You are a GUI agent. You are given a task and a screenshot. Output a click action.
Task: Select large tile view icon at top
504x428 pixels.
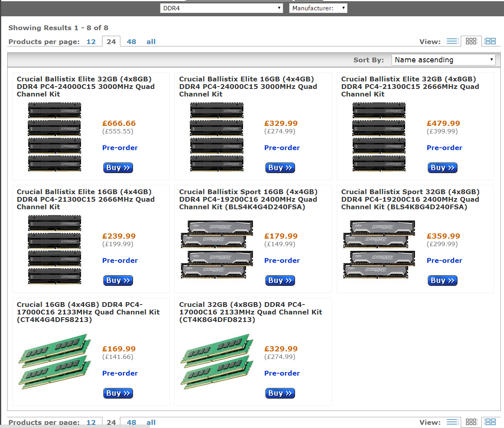[x=490, y=41]
